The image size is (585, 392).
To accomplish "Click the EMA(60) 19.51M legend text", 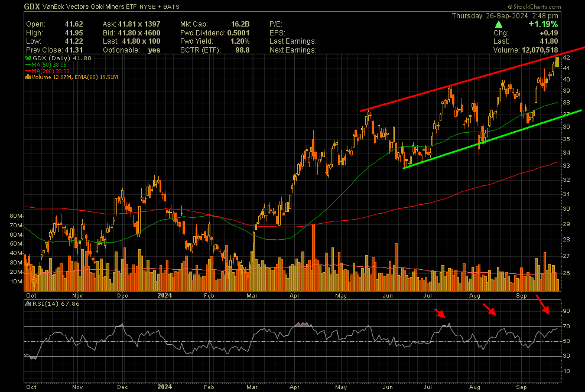I will [97, 77].
